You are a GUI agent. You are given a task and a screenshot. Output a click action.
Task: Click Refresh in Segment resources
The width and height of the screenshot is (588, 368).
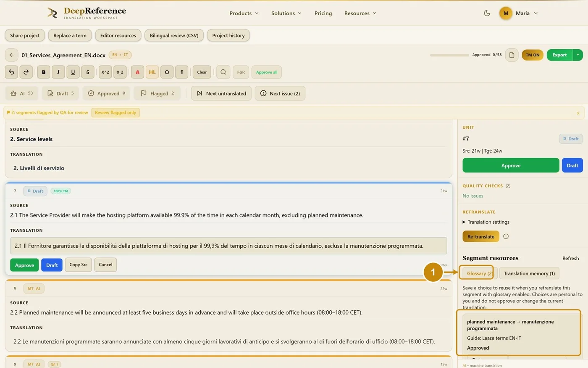pyautogui.click(x=570, y=258)
